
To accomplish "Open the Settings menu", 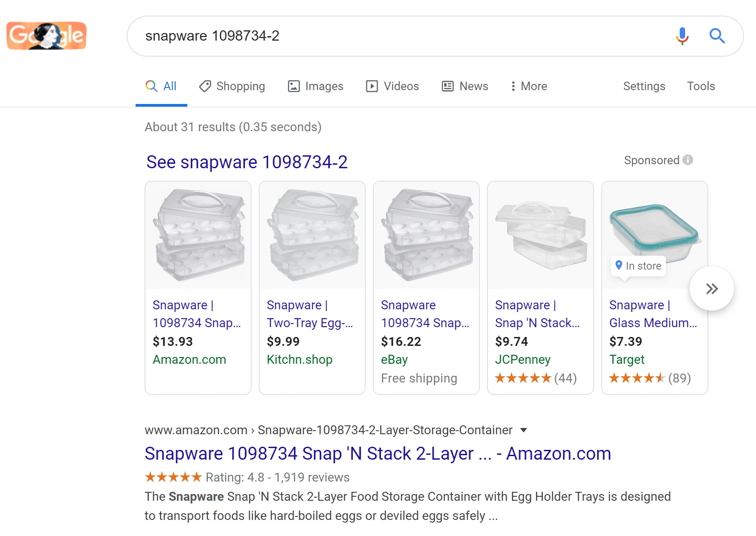I will coord(644,86).
